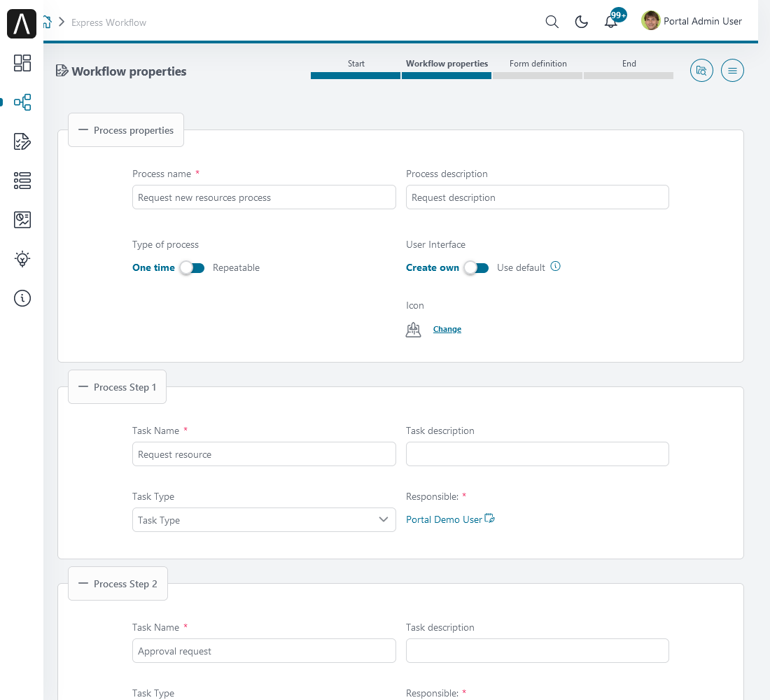
Task: Click Step 1 Task description field
Action: pyautogui.click(x=537, y=454)
